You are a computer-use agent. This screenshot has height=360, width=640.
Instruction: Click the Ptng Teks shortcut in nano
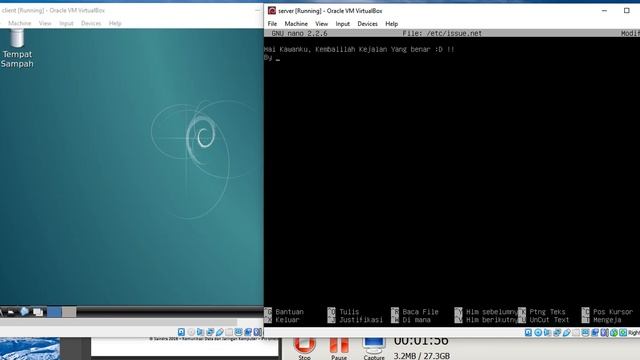tap(542, 312)
